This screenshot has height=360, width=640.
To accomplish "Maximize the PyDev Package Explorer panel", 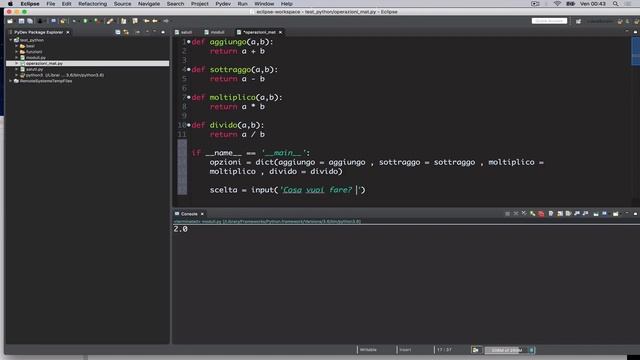I will pos(163,32).
